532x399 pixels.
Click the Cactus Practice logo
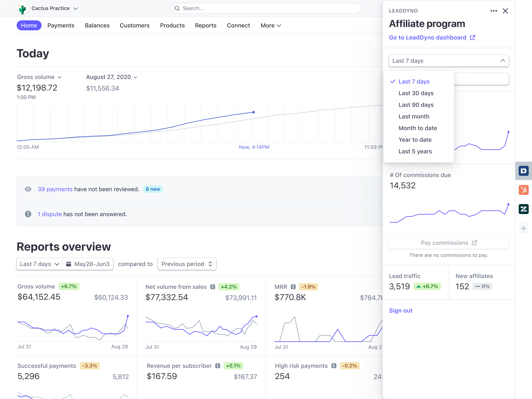click(22, 8)
